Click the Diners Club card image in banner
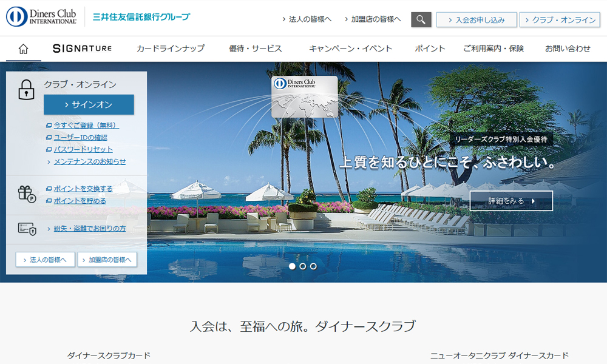The height and width of the screenshot is (364, 607). tap(304, 96)
